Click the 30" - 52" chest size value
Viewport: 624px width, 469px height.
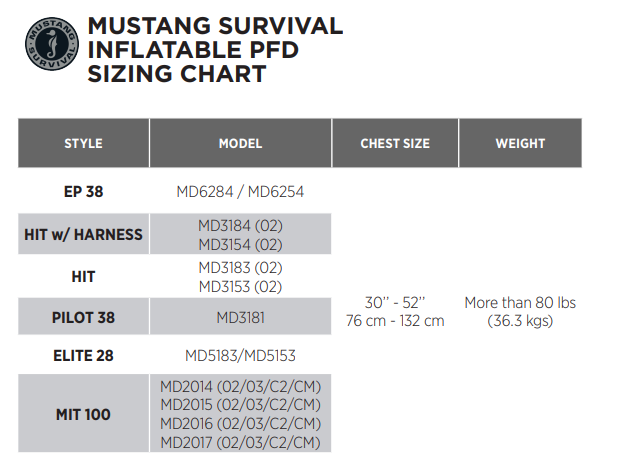coord(395,302)
